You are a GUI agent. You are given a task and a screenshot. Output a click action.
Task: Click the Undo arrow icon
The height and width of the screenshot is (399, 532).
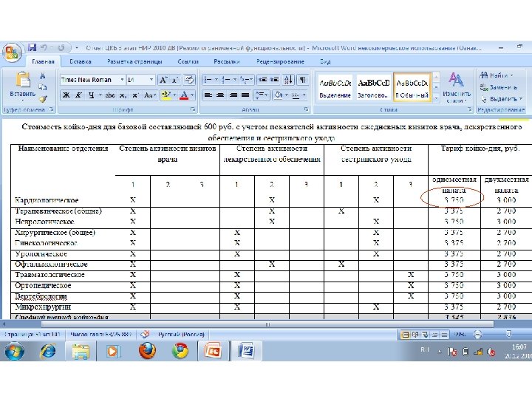44,48
